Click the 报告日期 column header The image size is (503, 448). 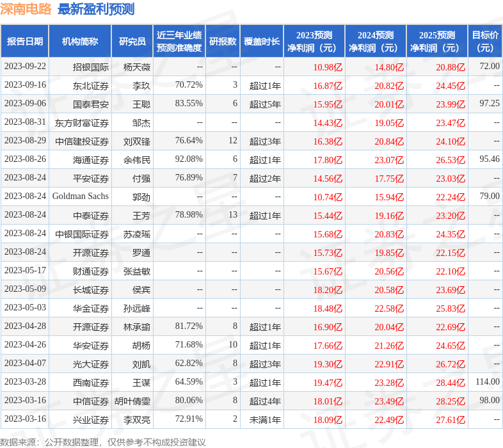point(25,42)
